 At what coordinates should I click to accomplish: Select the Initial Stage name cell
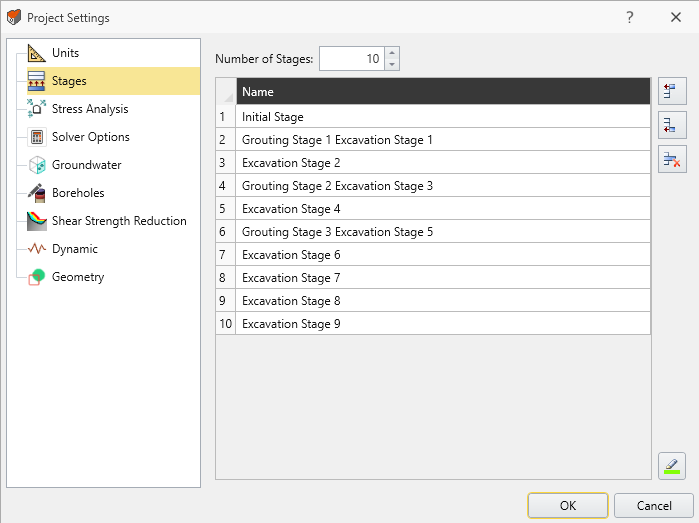[442, 117]
